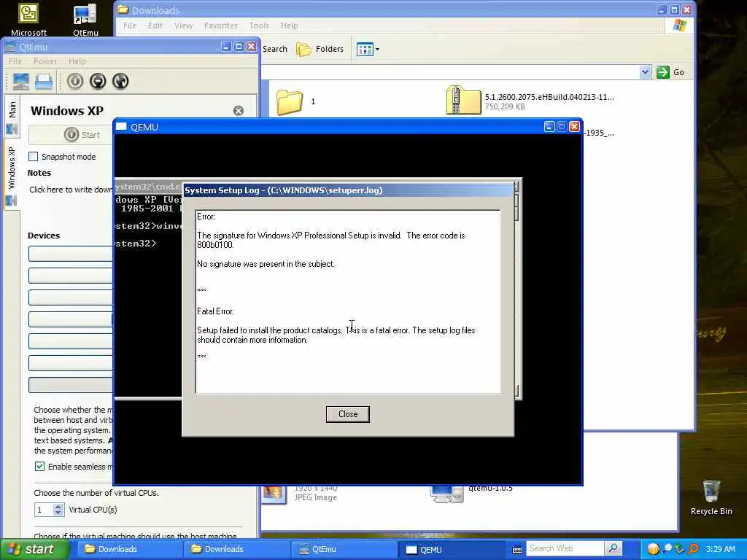Switch to the Windows XP side tab

(12, 176)
